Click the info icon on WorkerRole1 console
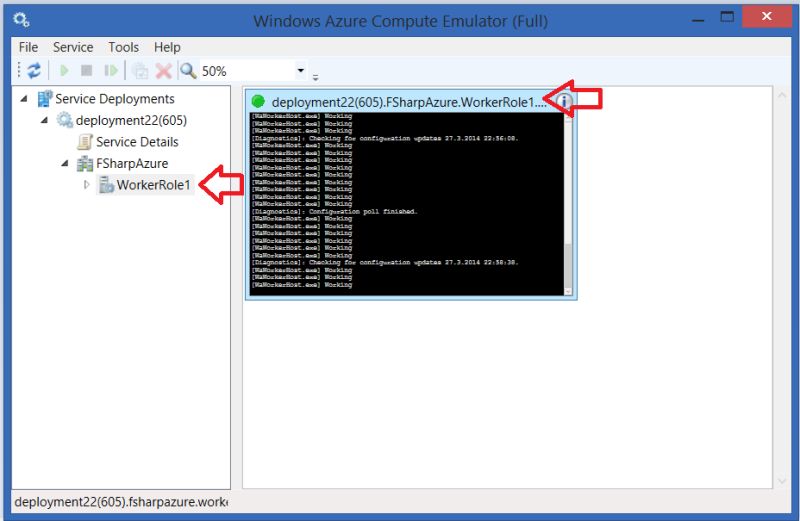Screen dimensions: 800x521 click(x=564, y=102)
